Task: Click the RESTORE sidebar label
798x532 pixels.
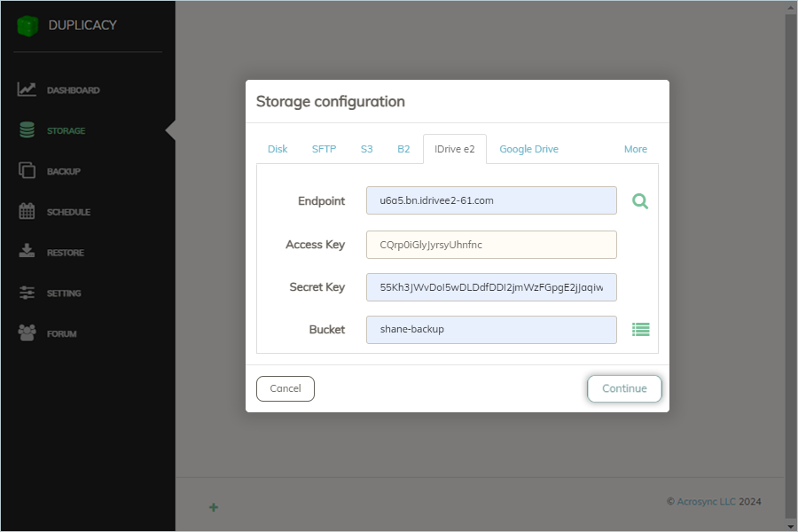Action: tap(66, 253)
